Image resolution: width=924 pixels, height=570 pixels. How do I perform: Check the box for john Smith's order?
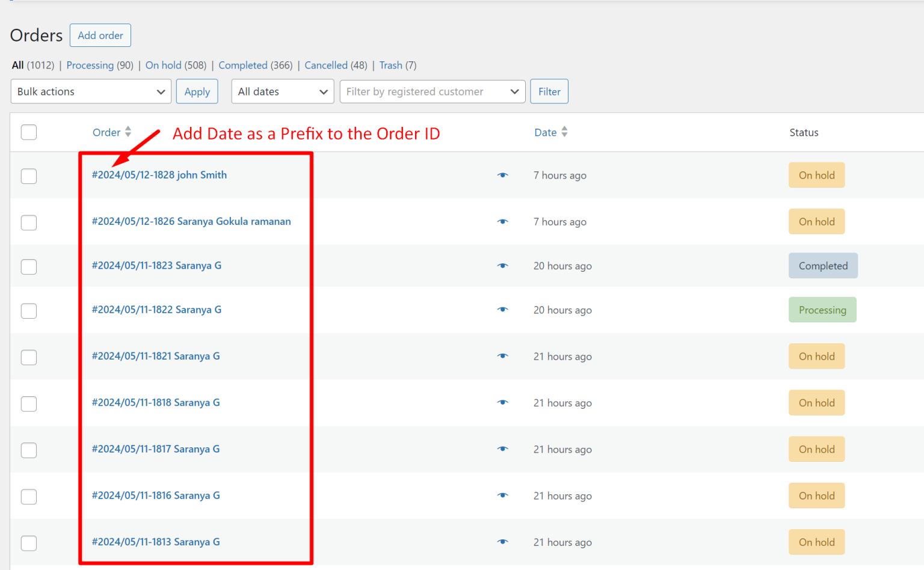pos(28,176)
